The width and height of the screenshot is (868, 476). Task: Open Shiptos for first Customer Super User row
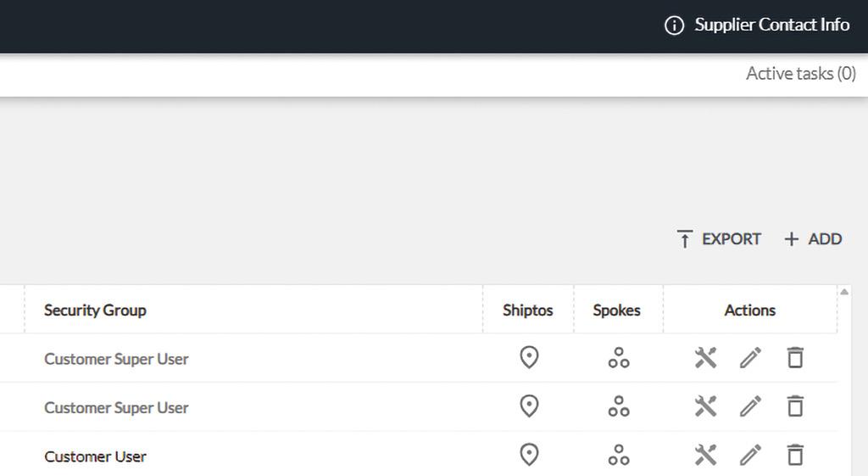[529, 358]
